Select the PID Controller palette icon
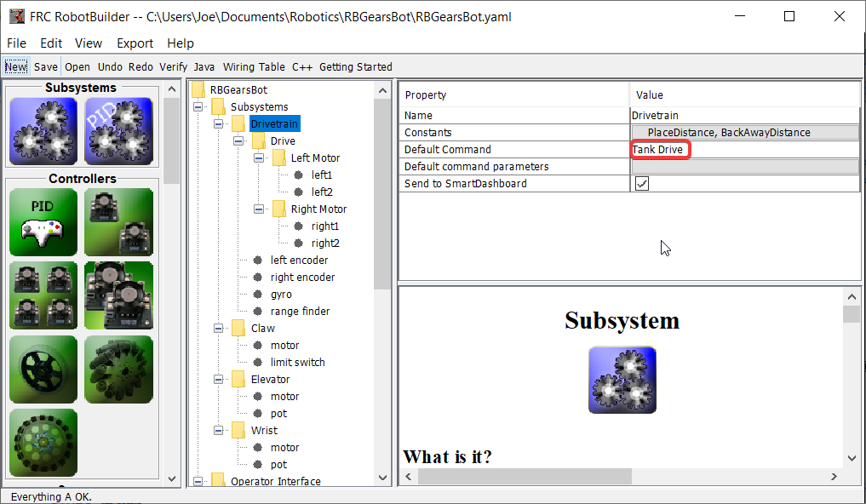Screen dimensions: 866x504 (43, 222)
